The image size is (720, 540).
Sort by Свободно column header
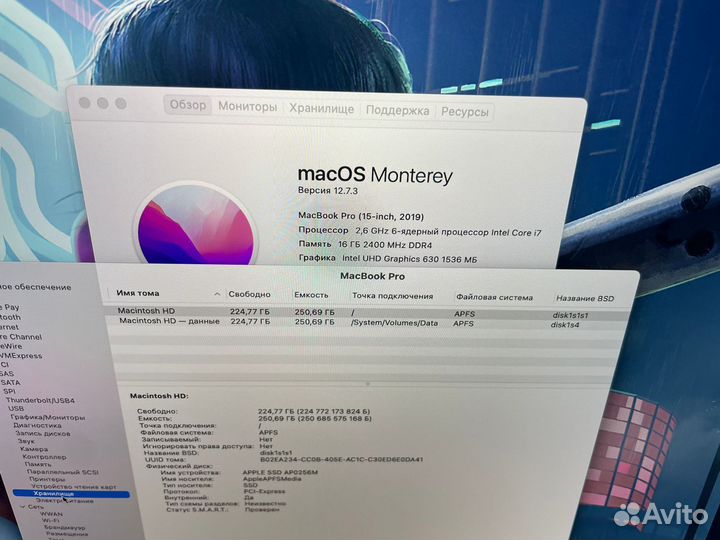(249, 294)
